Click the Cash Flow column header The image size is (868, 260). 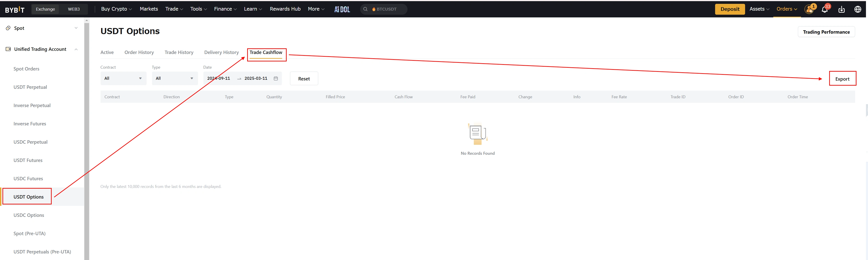click(x=403, y=97)
